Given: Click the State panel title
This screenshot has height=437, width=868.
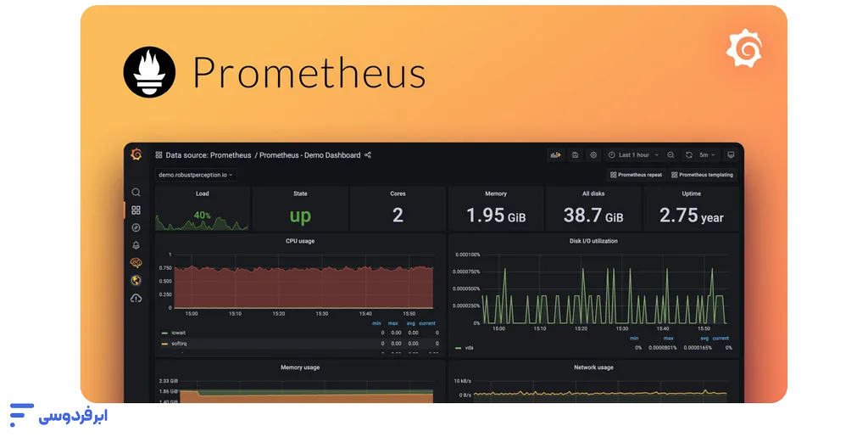Looking at the screenshot, I should click(300, 193).
